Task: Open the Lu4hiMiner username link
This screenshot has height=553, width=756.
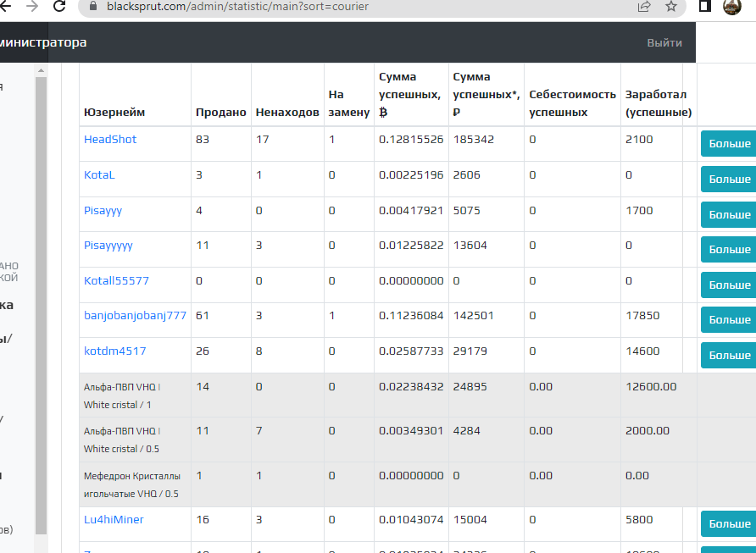Action: 114,520
